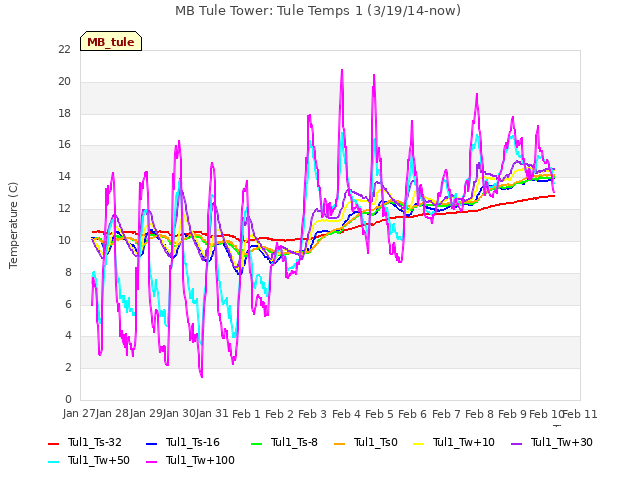Select the chart title text
This screenshot has height=480, width=640.
pyautogui.click(x=318, y=11)
